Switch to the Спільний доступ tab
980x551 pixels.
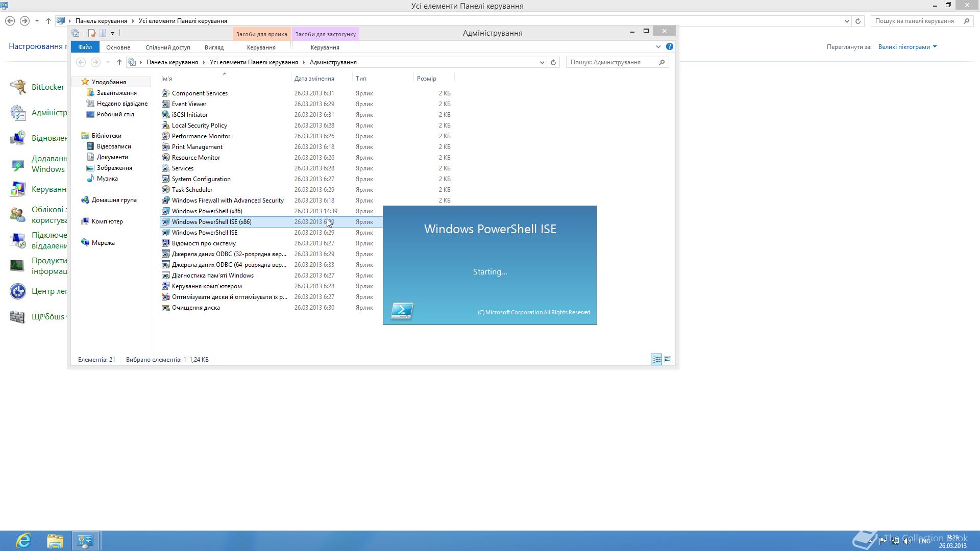[x=167, y=47]
